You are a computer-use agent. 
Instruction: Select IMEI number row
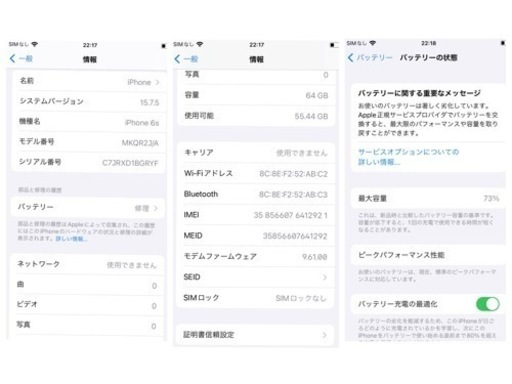click(256, 215)
